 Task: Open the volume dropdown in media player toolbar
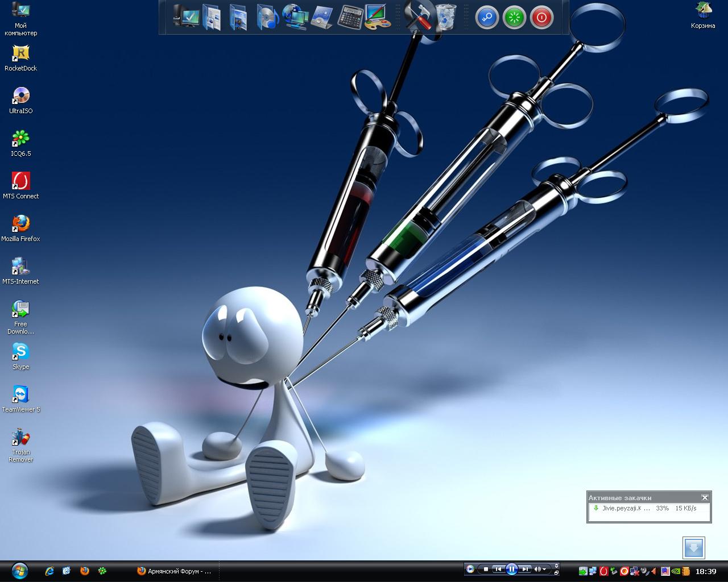click(544, 569)
